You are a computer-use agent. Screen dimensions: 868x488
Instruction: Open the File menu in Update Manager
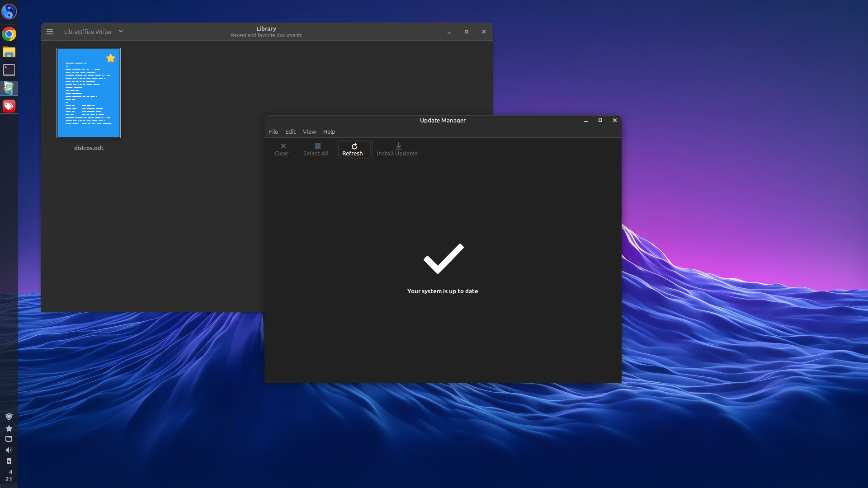pos(274,131)
